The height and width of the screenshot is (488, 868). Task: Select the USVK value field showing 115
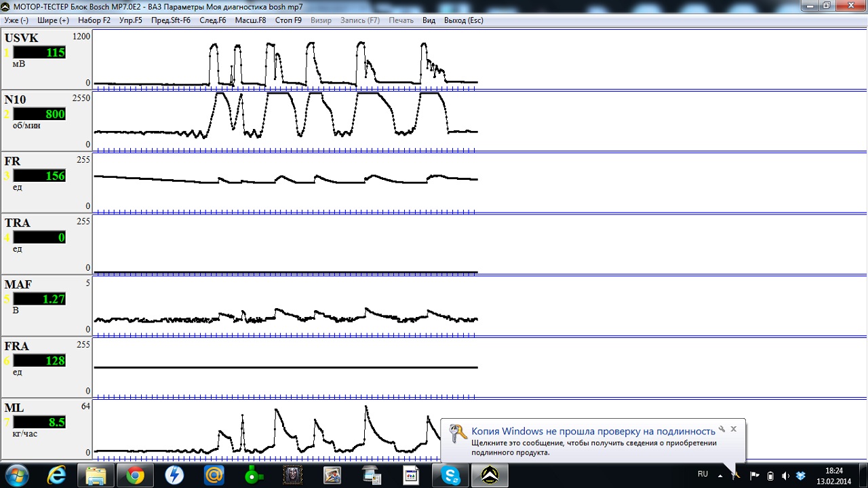(39, 52)
